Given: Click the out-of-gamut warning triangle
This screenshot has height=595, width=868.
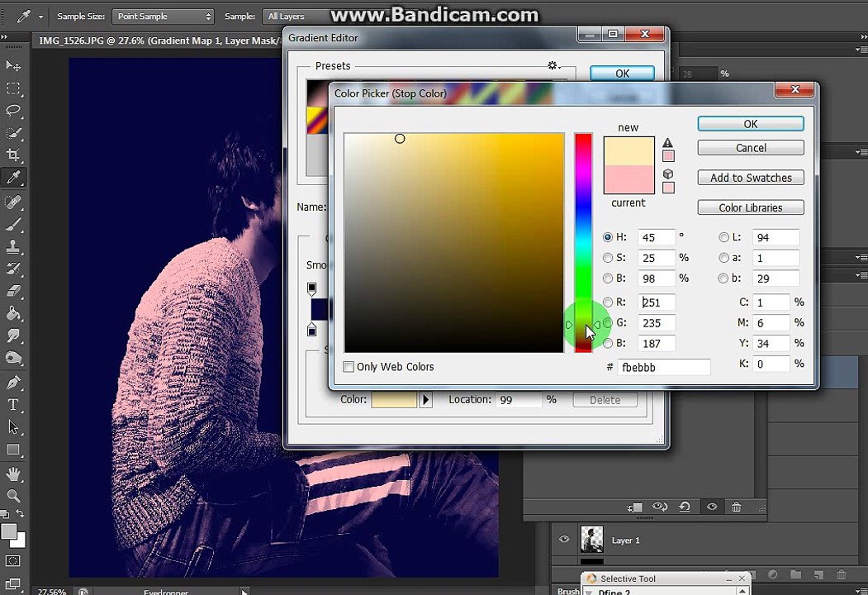Looking at the screenshot, I should (667, 143).
